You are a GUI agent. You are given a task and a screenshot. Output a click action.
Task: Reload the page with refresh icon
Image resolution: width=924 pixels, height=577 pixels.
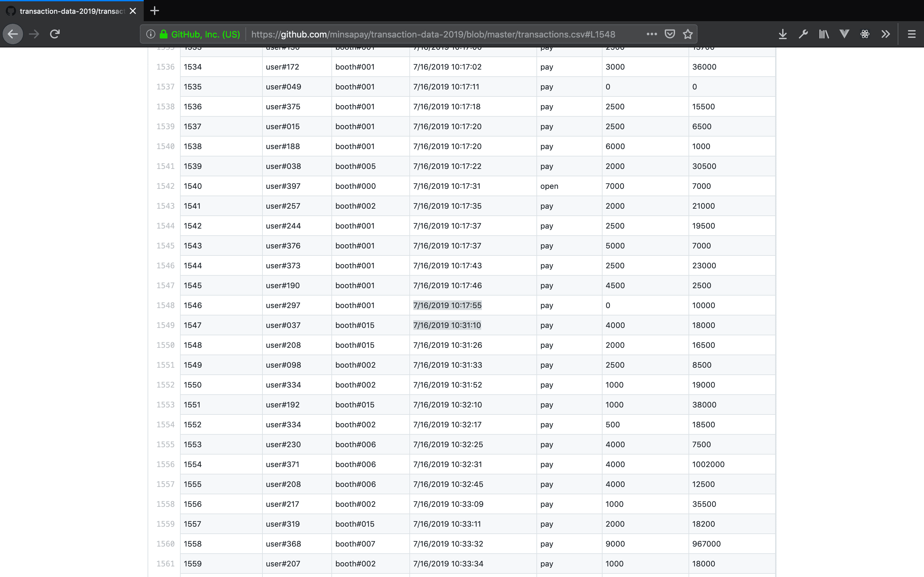[x=55, y=34]
